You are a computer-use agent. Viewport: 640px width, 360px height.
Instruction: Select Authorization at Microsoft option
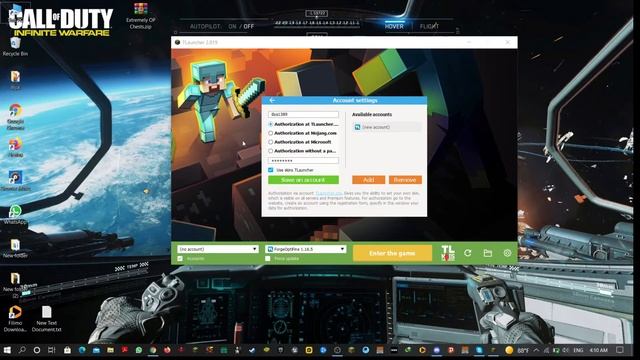pos(271,142)
